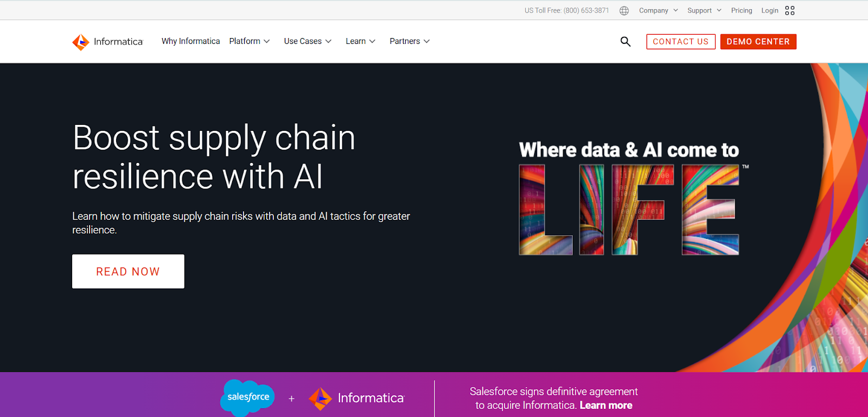Open search using the magnifying glass icon
This screenshot has height=417, width=868.
tap(625, 41)
